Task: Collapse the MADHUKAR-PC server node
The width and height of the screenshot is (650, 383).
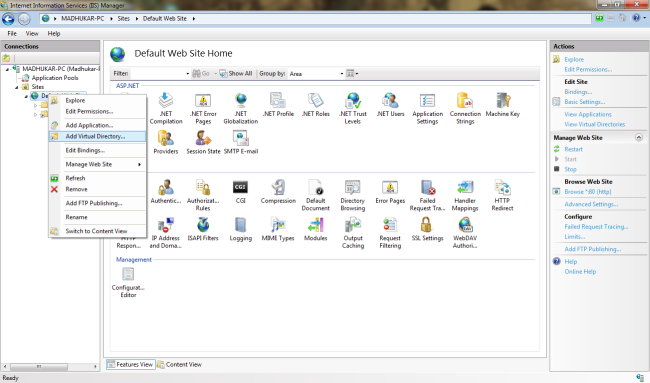Action: tap(7, 69)
